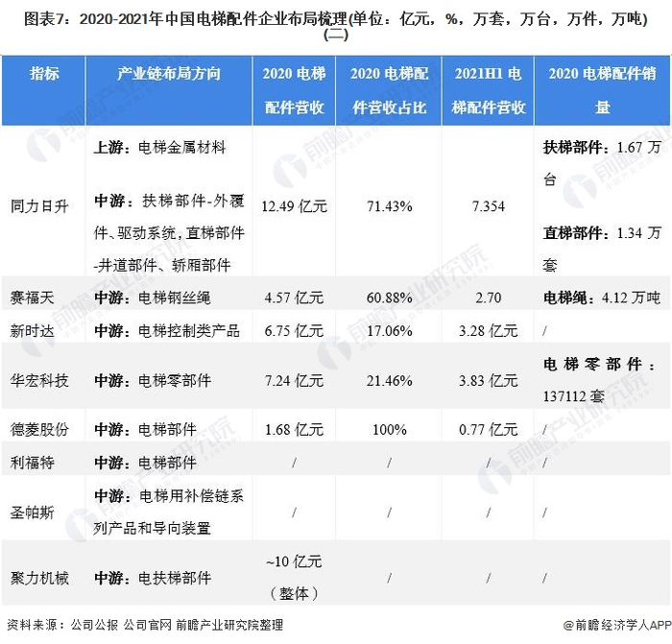Select company name 德奏股份

pyautogui.click(x=39, y=429)
